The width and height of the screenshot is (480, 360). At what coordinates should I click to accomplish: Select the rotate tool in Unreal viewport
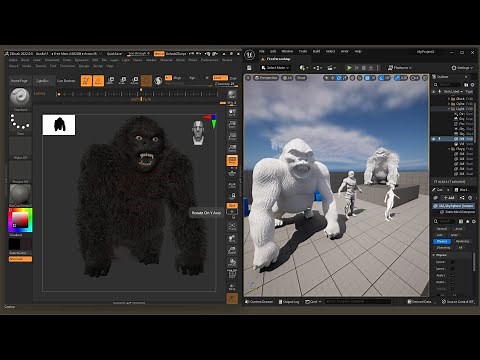339,78
